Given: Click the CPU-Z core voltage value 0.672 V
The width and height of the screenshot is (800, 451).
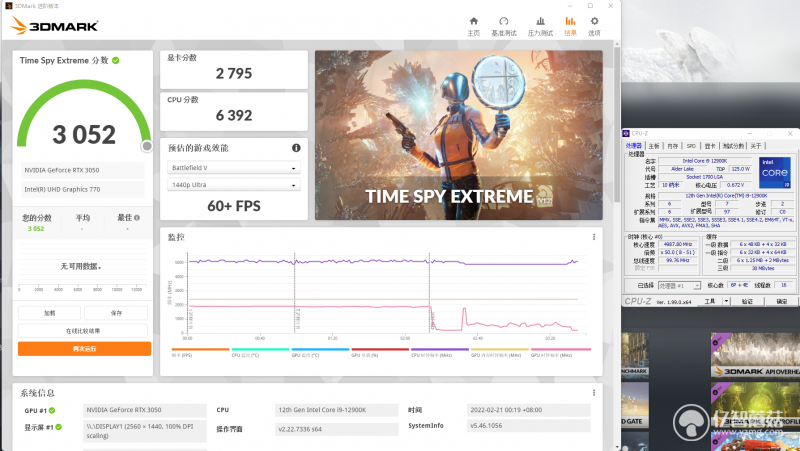Looking at the screenshot, I should tap(735, 185).
